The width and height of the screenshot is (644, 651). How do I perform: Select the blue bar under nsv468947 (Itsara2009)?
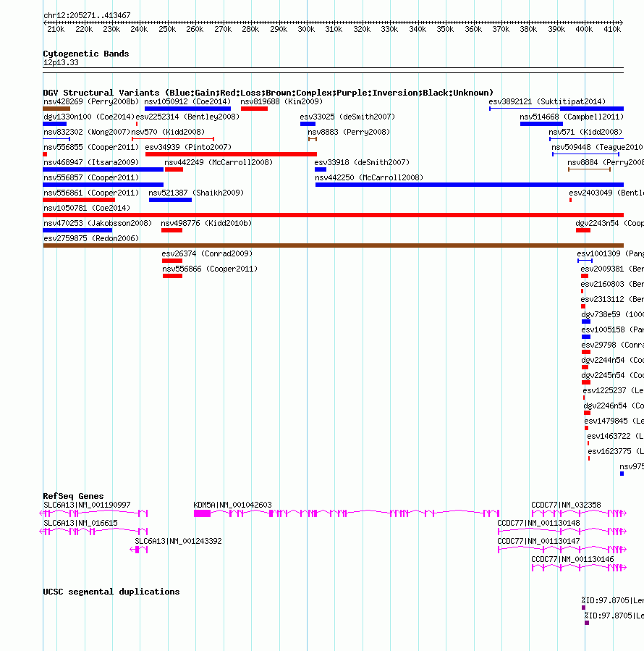(x=103, y=169)
